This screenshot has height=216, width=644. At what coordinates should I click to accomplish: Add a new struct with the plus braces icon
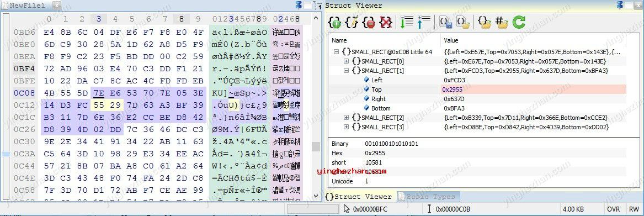pyautogui.click(x=334, y=22)
